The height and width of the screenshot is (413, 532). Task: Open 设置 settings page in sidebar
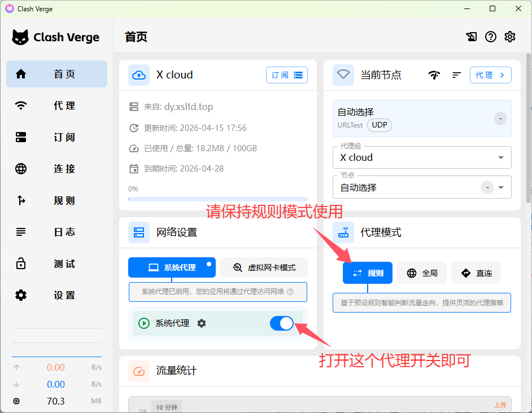point(56,295)
